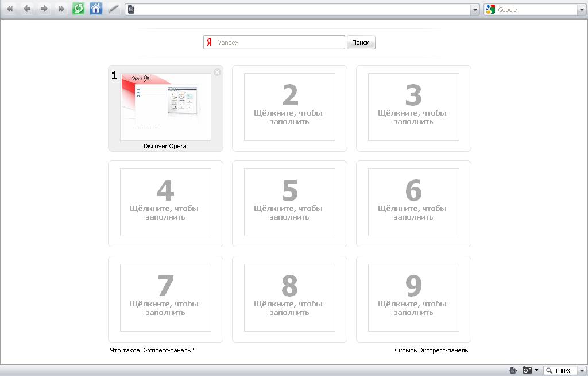
Task: Click the Rewind navigation icon
Action: coord(10,9)
